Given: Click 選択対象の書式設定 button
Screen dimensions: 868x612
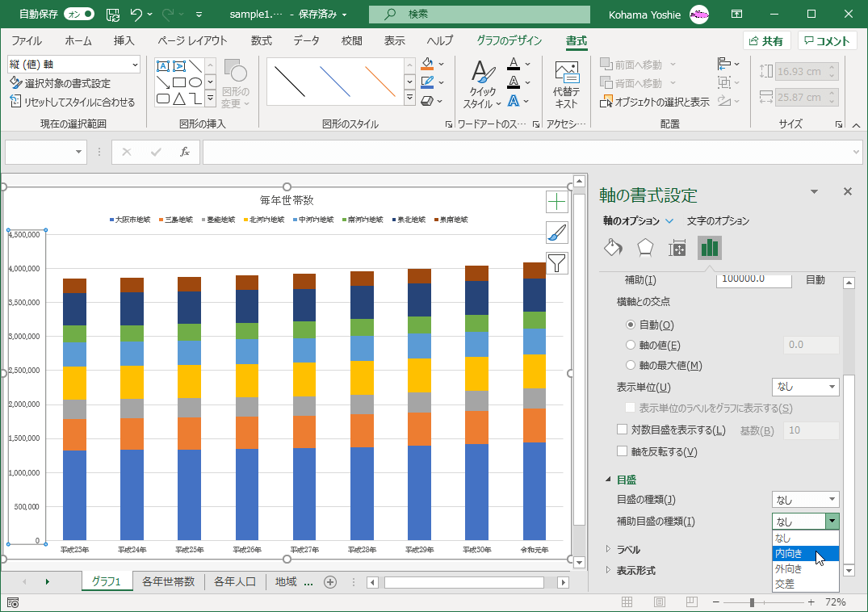Looking at the screenshot, I should [61, 83].
